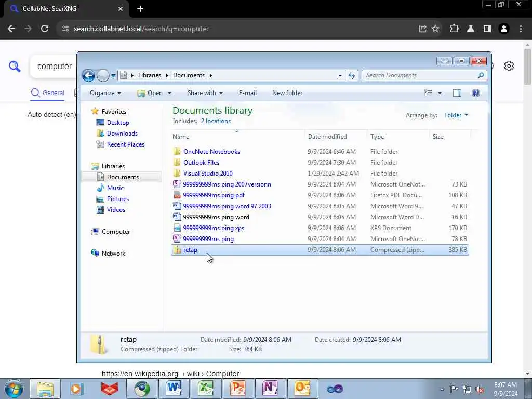
Task: Select Network in navigation pane
Action: pos(113,254)
